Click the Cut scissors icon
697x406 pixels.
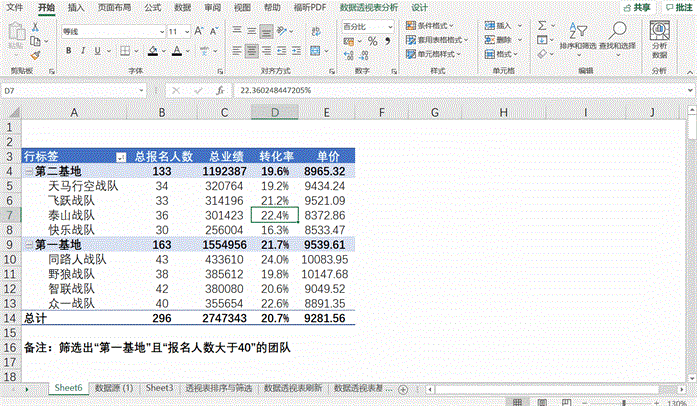pos(36,27)
